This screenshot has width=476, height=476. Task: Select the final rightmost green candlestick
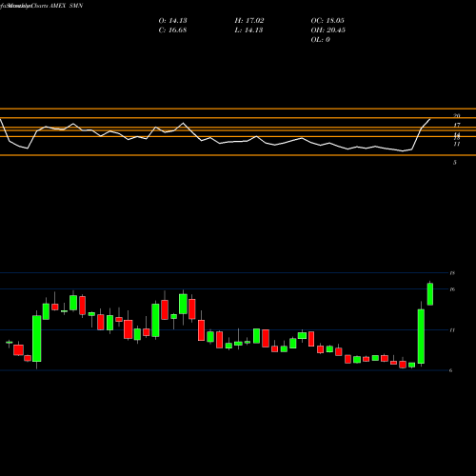click(x=430, y=294)
